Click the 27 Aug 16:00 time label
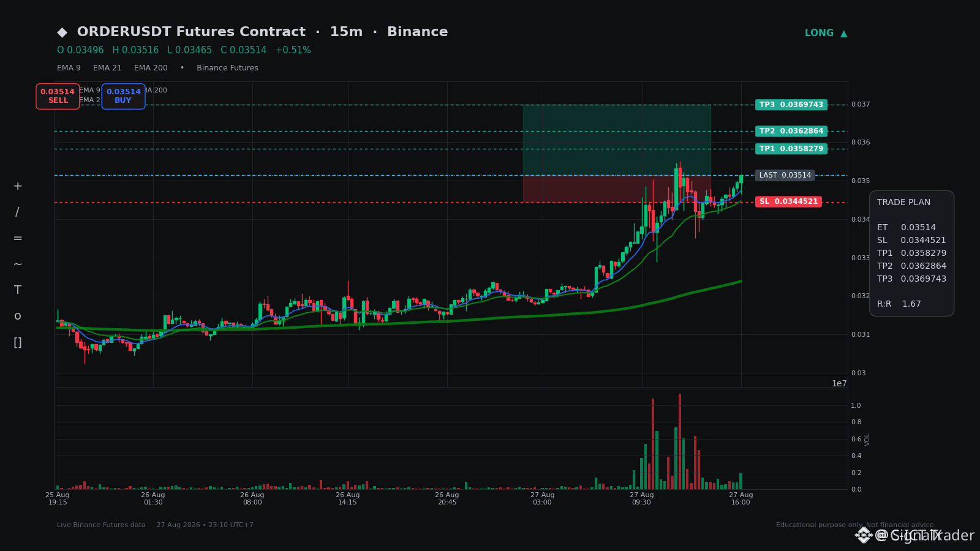This screenshot has height=551, width=980. (741, 499)
